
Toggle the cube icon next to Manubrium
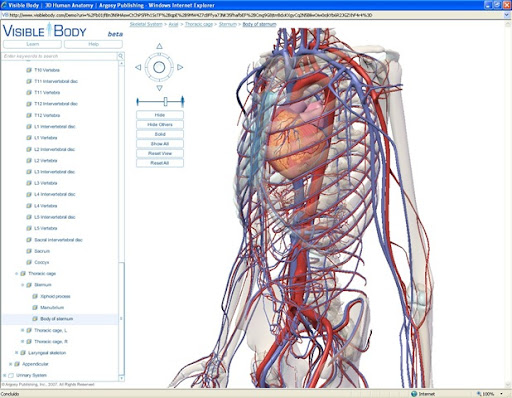pyautogui.click(x=35, y=307)
